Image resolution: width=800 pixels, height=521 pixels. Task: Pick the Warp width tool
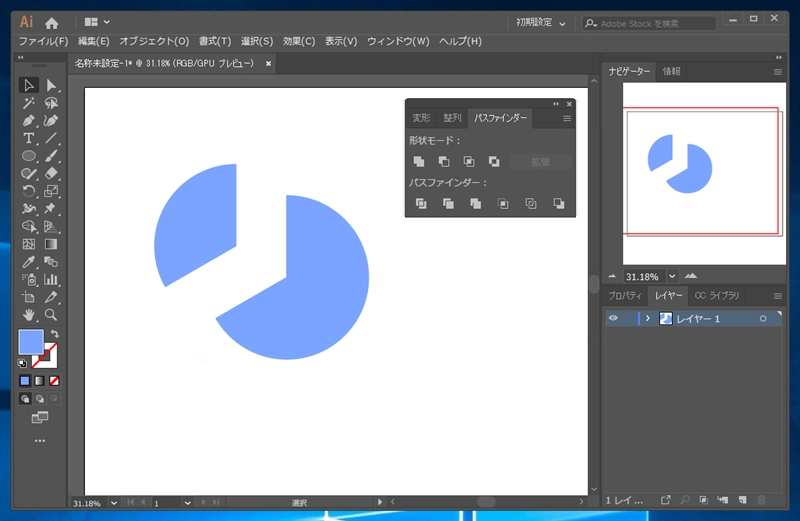[x=29, y=209]
